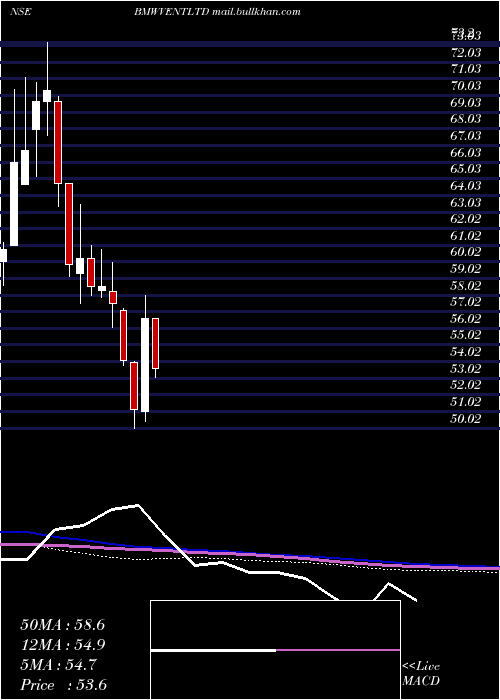This screenshot has height=700, width=500.
Task: Click the 52.02 price axis label
Action: (x=466, y=385)
